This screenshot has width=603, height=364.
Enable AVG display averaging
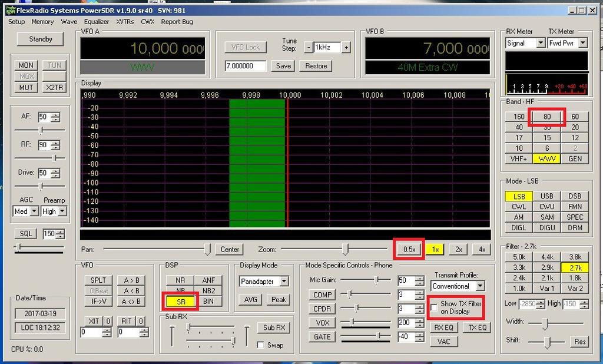tap(251, 299)
